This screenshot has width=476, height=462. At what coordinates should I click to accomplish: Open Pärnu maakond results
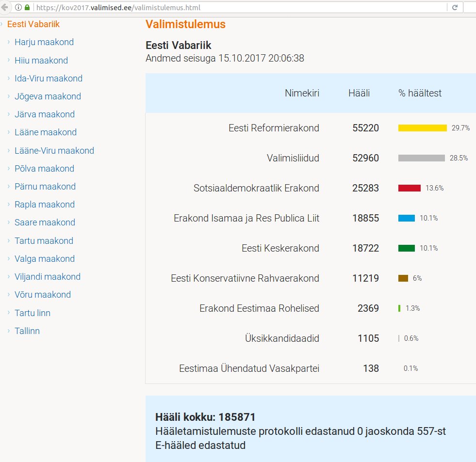[45, 187]
